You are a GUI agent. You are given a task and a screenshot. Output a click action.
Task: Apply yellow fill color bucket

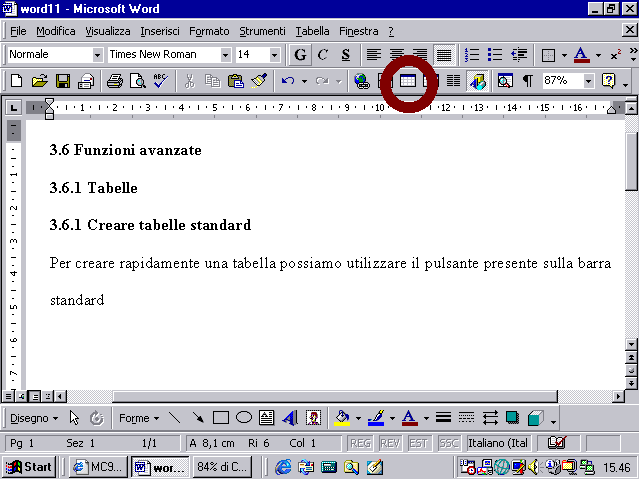342,418
